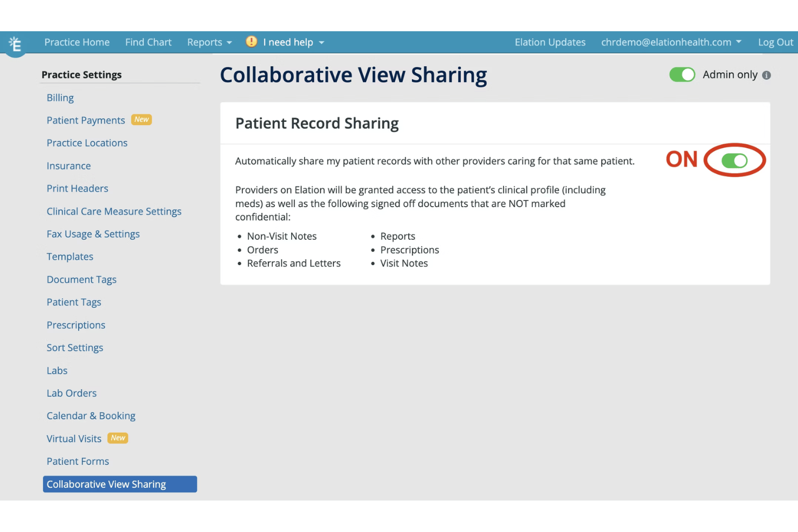This screenshot has height=532, width=798.
Task: Click the New badge beside Virtual Visits
Action: pos(118,438)
